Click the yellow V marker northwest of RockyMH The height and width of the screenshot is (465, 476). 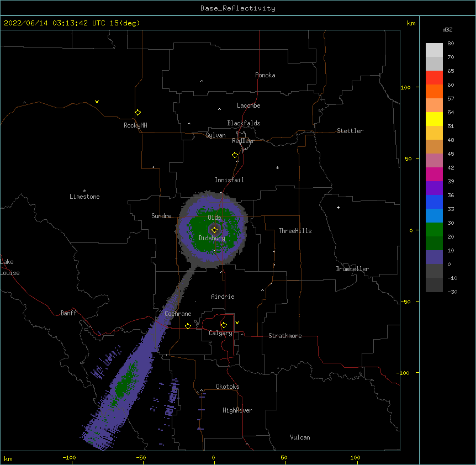click(97, 102)
